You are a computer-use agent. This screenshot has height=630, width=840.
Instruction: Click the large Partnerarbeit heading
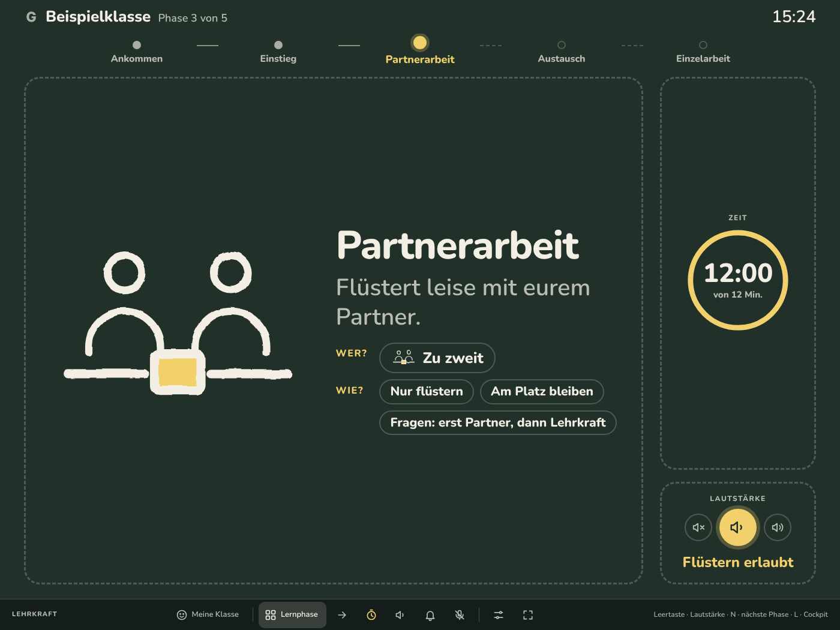(458, 245)
